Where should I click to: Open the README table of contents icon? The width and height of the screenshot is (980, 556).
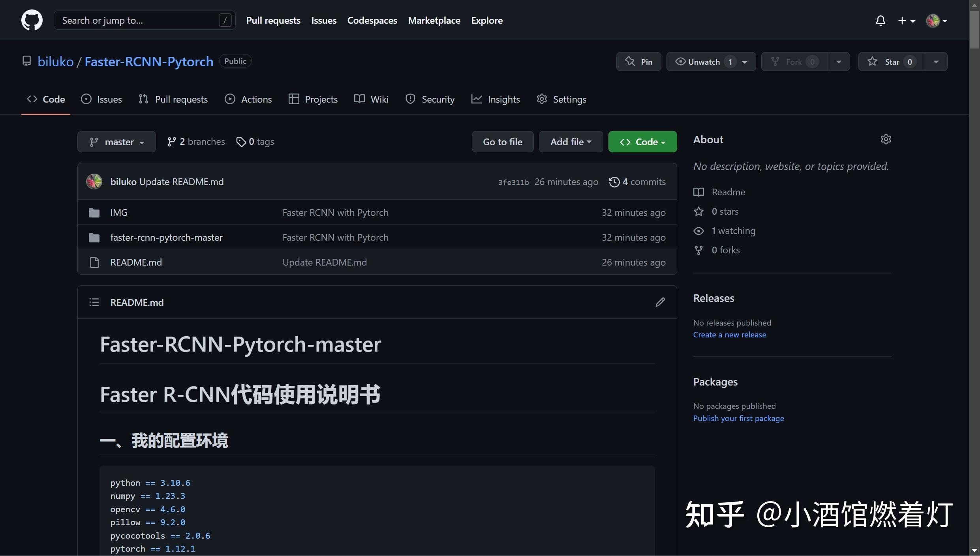94,302
